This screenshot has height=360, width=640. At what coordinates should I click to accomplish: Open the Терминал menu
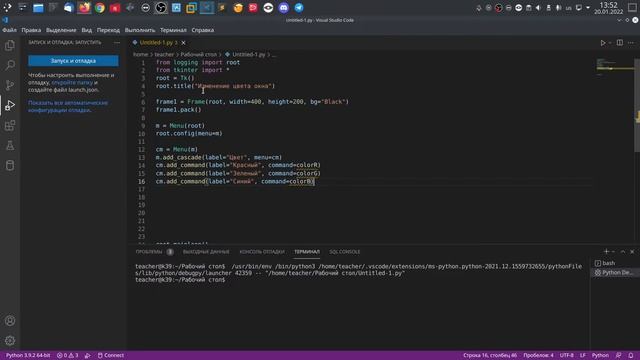coord(173,30)
